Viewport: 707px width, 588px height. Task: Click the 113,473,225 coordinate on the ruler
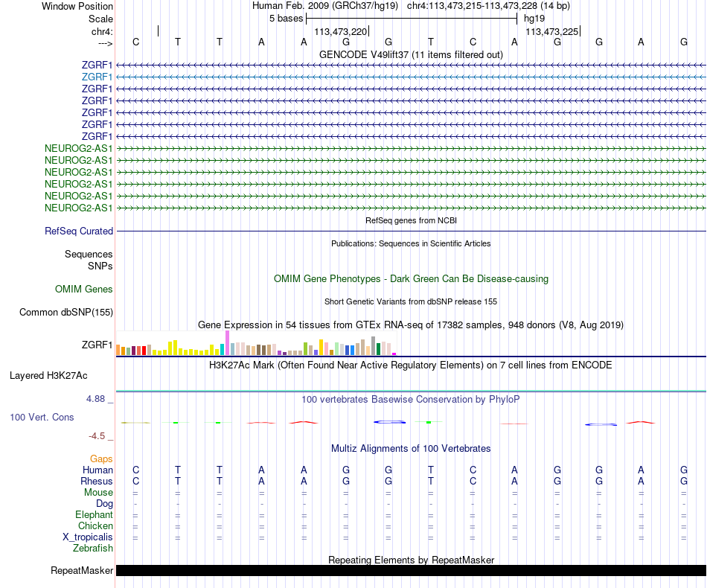click(x=552, y=31)
